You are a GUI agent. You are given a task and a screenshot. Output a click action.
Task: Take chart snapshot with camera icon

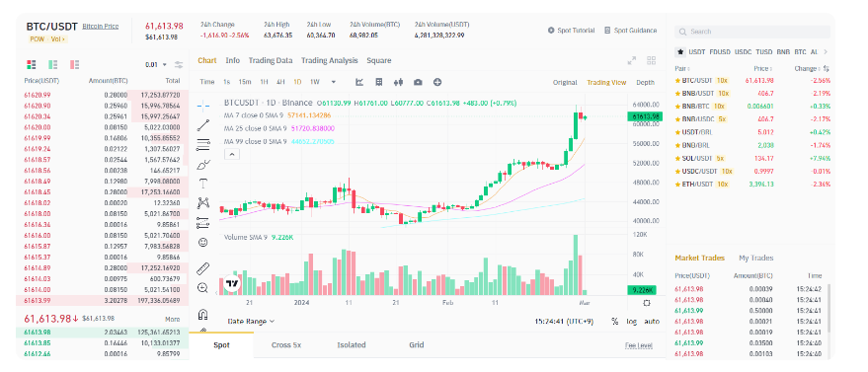(x=418, y=82)
